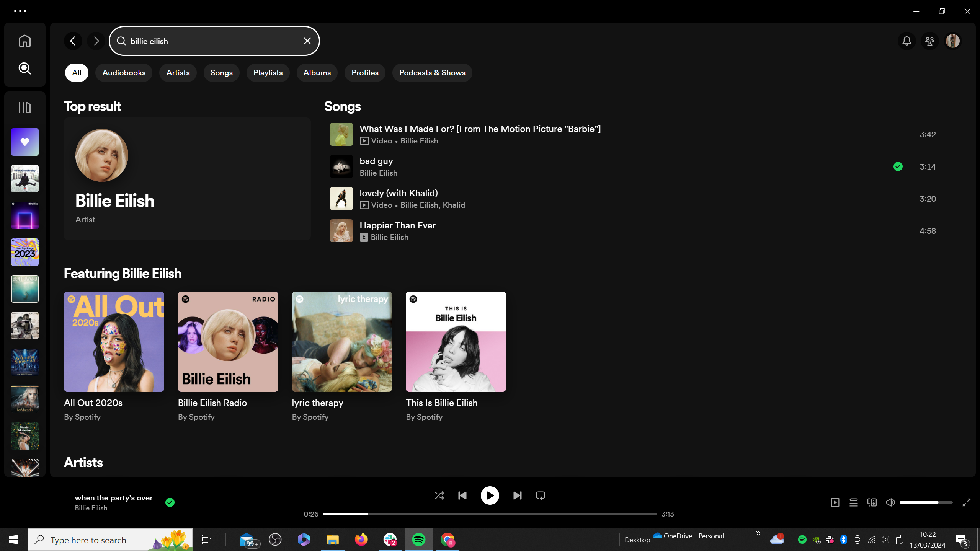Open the Les Misérables album in sidebar
This screenshot has width=980, height=551.
coord(25,399)
